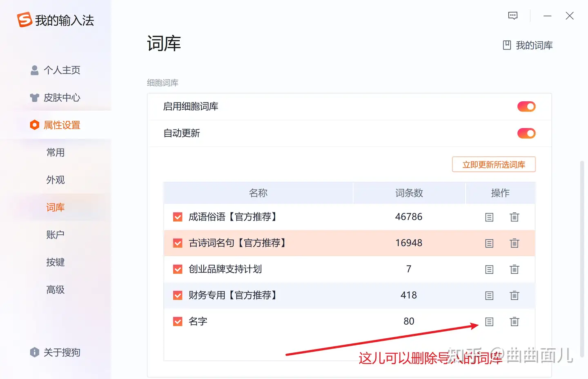View details of 财务专用 dictionary

[489, 296]
